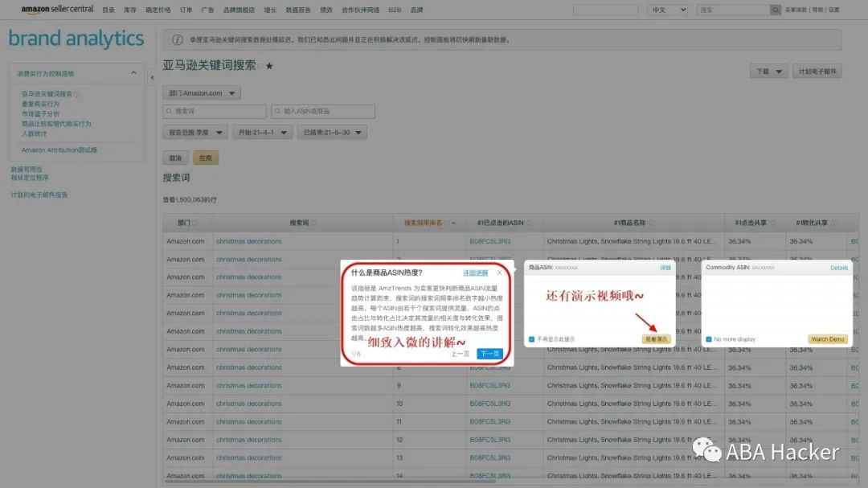This screenshot has height=488, width=868.
Task: Sort by 搜索频率排名 column arrow
Action: [x=453, y=223]
